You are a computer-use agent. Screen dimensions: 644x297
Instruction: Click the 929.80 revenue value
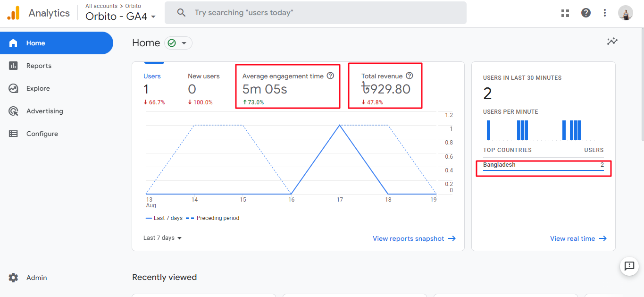coord(386,89)
